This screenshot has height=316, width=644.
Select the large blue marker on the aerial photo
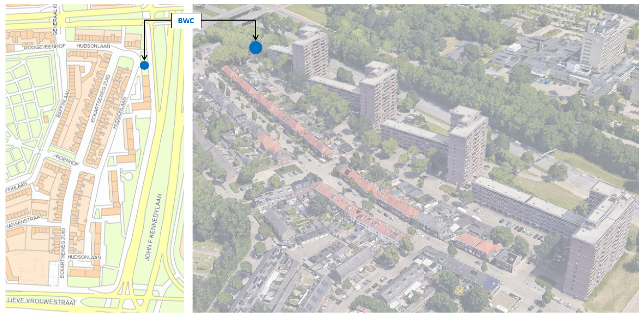click(255, 48)
